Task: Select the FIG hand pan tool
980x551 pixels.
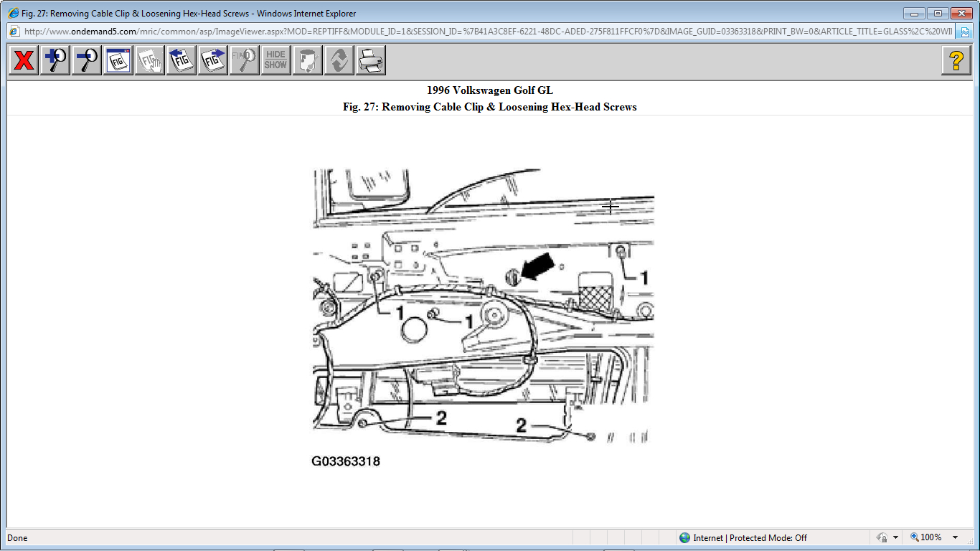Action: 150,60
